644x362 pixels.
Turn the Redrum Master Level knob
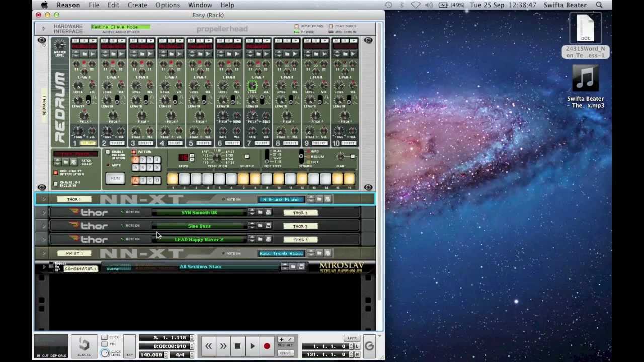60,44
